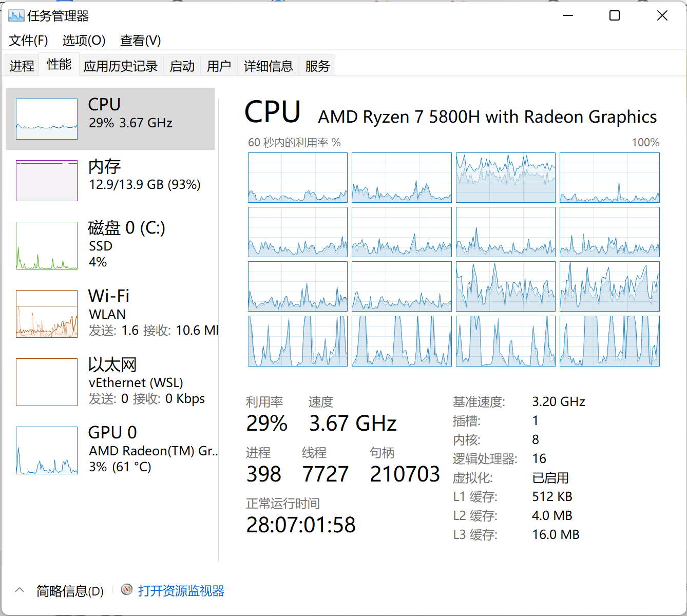This screenshot has width=687, height=616.
Task: Click the 打开资源监视器 link
Action: tap(181, 591)
